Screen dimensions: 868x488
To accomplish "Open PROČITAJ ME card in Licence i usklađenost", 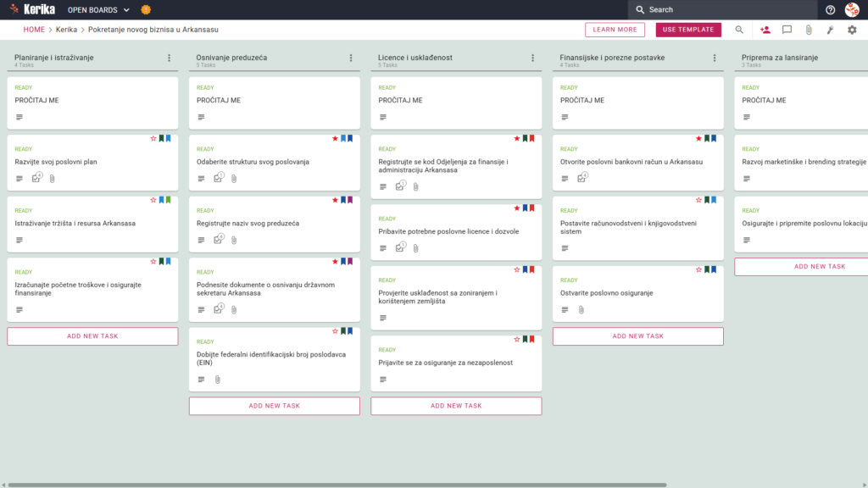I will click(456, 103).
